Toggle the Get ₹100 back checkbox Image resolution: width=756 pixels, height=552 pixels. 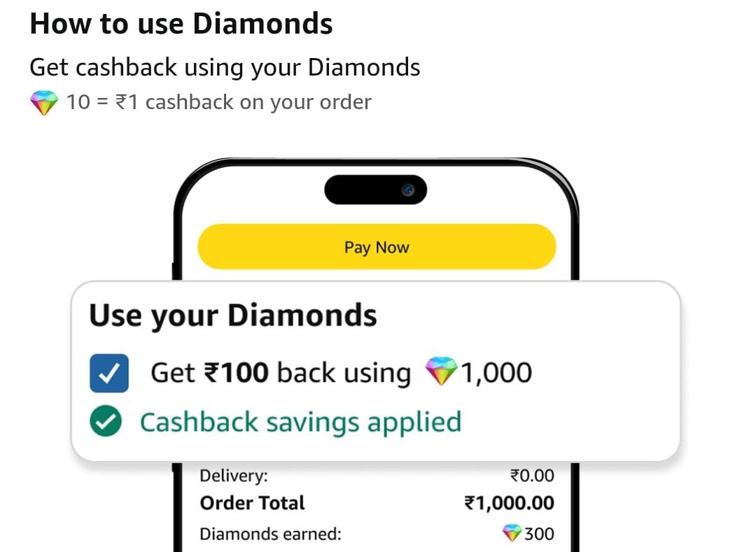tap(109, 373)
